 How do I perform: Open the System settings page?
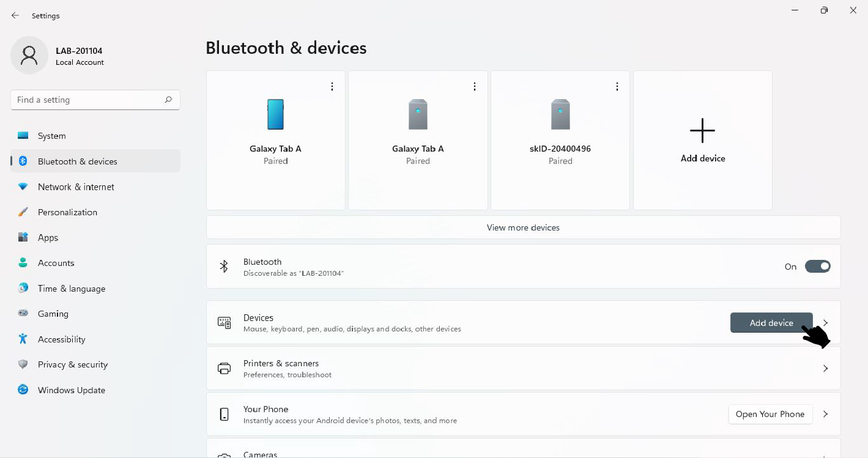point(52,136)
